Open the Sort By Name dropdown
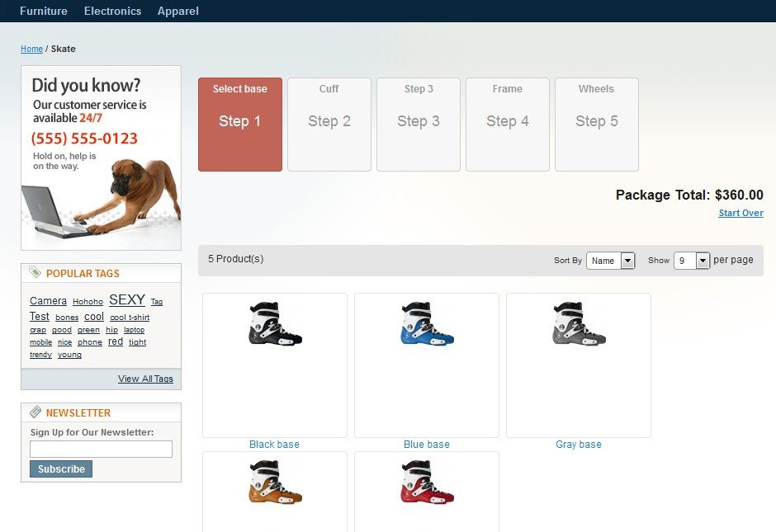This screenshot has width=776, height=532. (x=610, y=261)
